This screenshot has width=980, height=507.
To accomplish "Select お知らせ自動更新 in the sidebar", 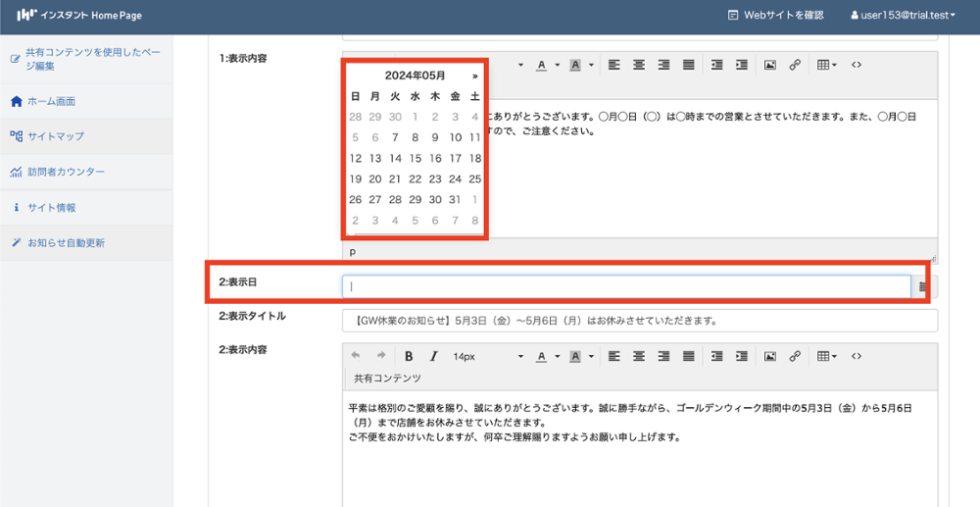I will (66, 243).
